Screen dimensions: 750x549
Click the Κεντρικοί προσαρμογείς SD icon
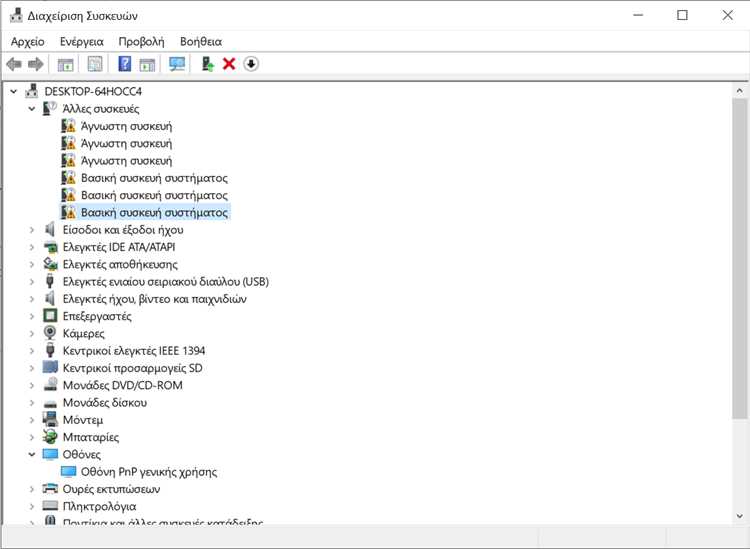(x=50, y=367)
